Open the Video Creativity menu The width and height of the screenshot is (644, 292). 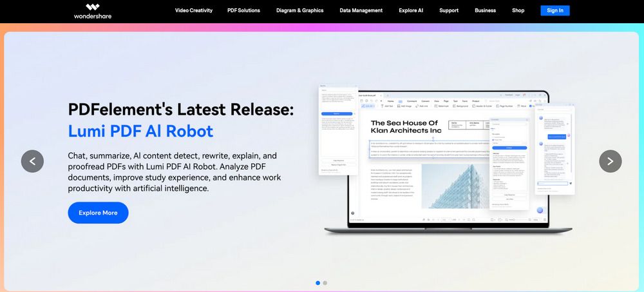[x=194, y=10]
